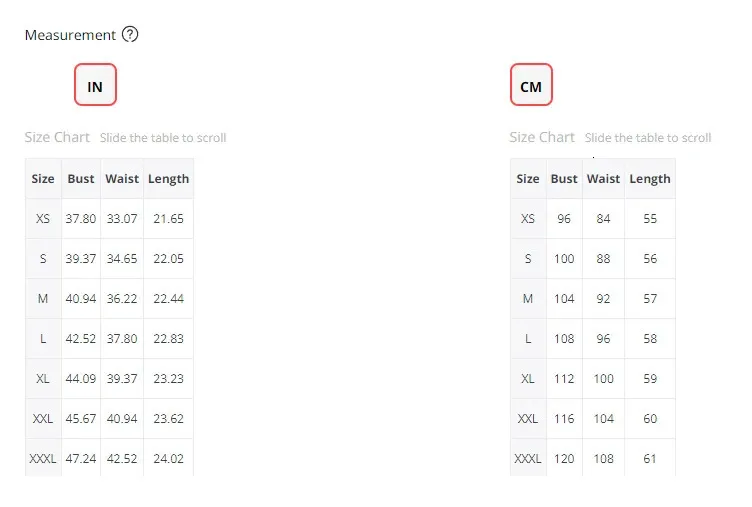Select the XXXL row label in the centimeters table
The image size is (752, 507).
(527, 459)
